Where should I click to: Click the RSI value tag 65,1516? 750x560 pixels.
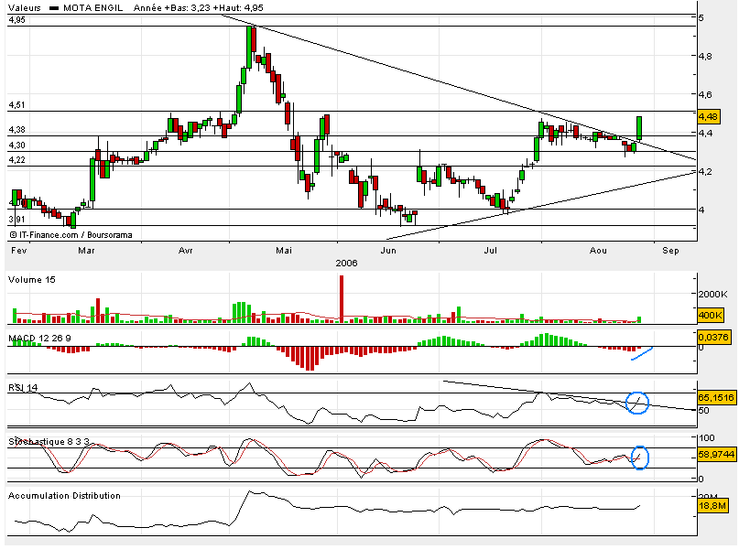point(716,397)
